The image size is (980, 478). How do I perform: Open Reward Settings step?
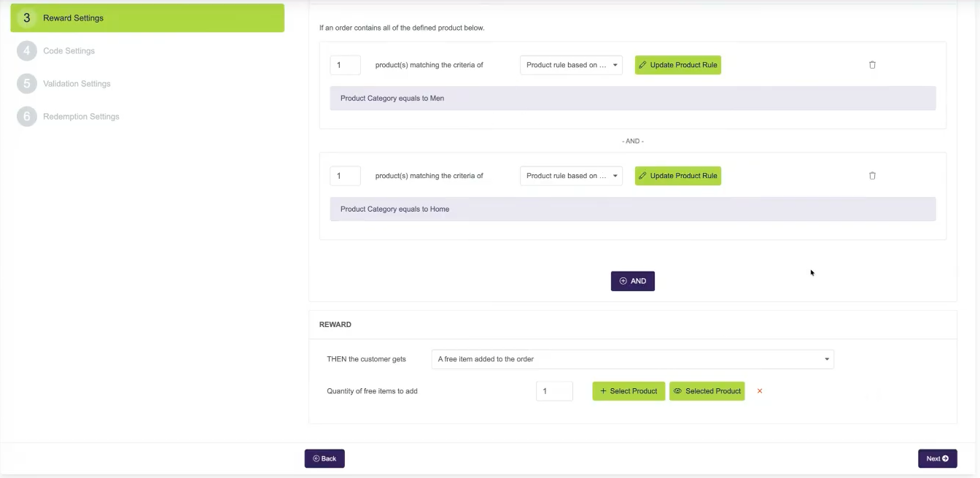tap(147, 18)
